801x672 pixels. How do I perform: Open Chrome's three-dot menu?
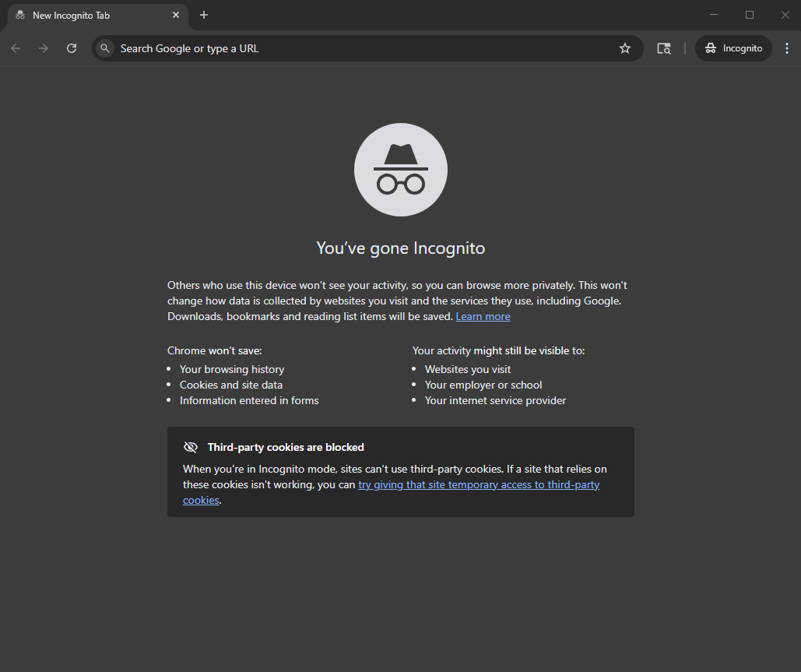786,48
